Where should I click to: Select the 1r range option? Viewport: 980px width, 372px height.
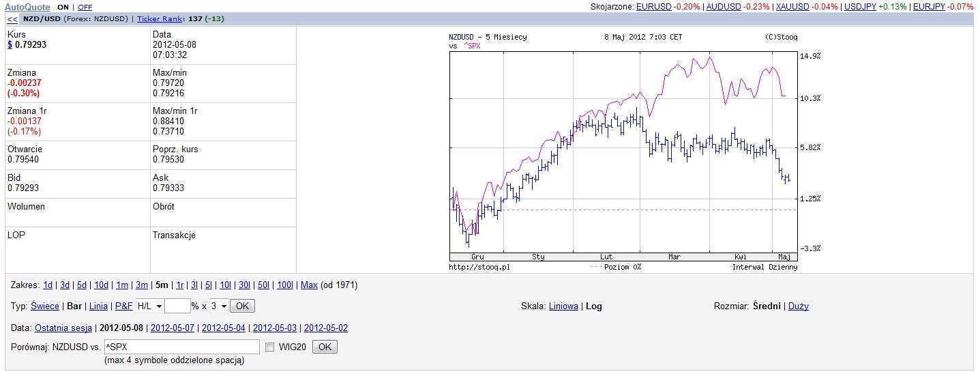pos(180,285)
